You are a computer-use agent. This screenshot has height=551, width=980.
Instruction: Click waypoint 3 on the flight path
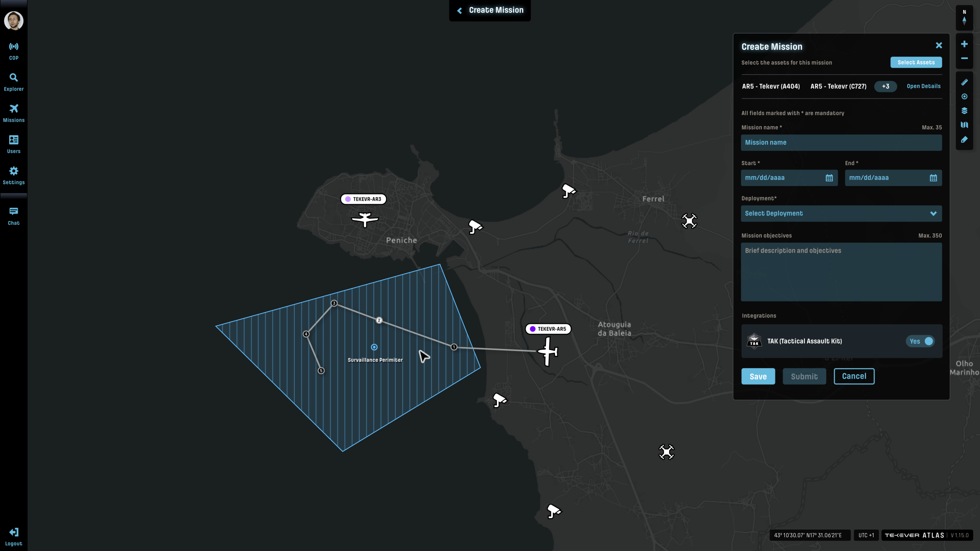pos(334,303)
